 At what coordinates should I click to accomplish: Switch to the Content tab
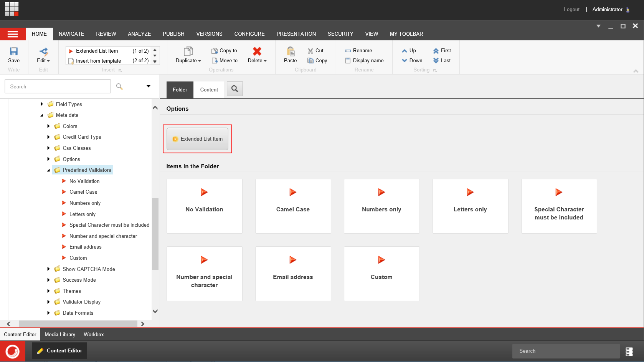[x=208, y=89]
